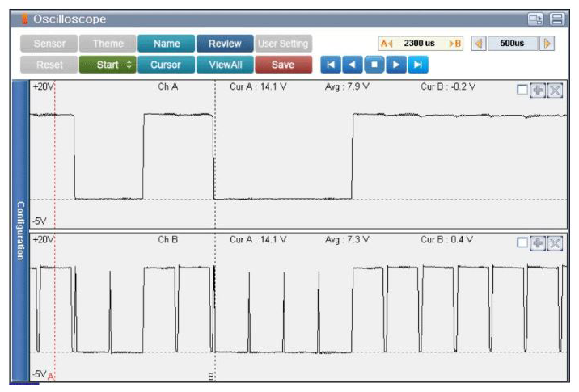Image resolution: width=579 pixels, height=392 pixels.
Task: Close Ch B with the X icon
Action: pos(555,243)
